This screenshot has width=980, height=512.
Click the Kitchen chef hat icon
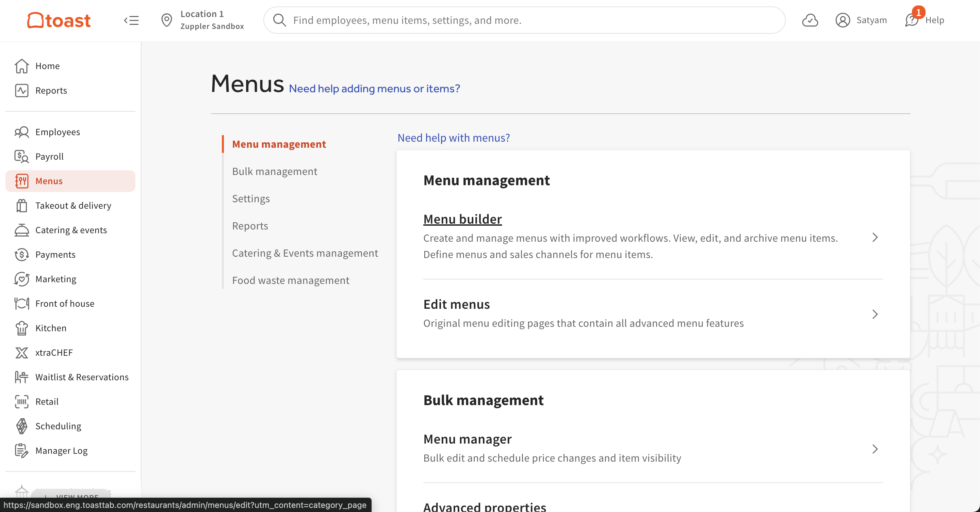22,328
